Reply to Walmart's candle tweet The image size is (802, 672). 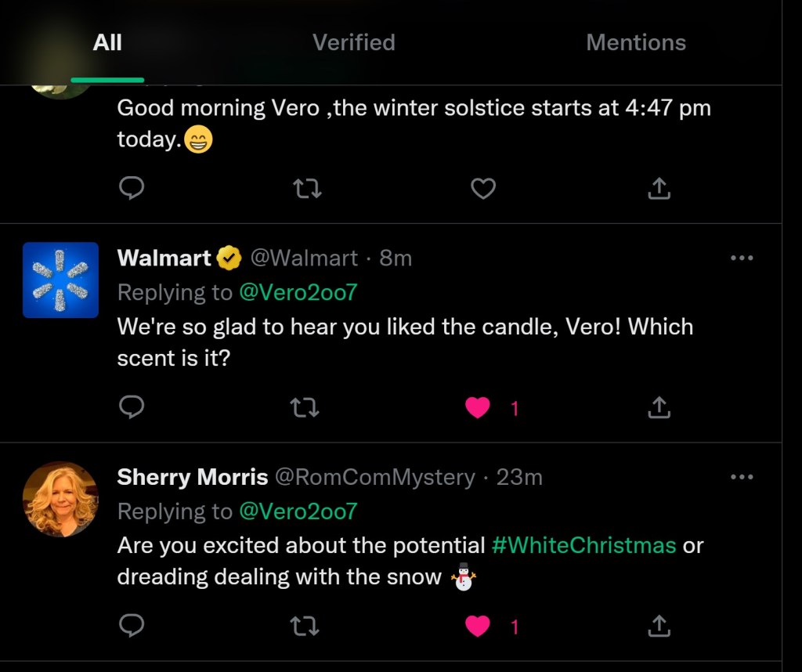pos(132,407)
